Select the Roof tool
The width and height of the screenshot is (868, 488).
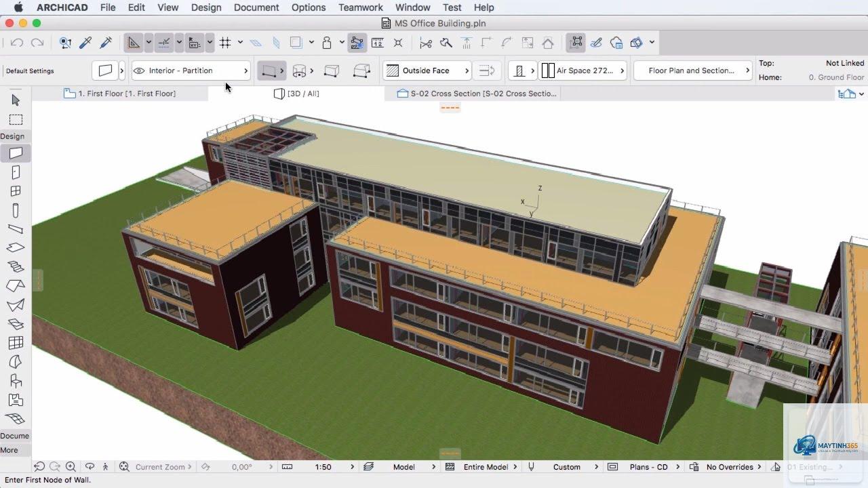[x=16, y=286]
